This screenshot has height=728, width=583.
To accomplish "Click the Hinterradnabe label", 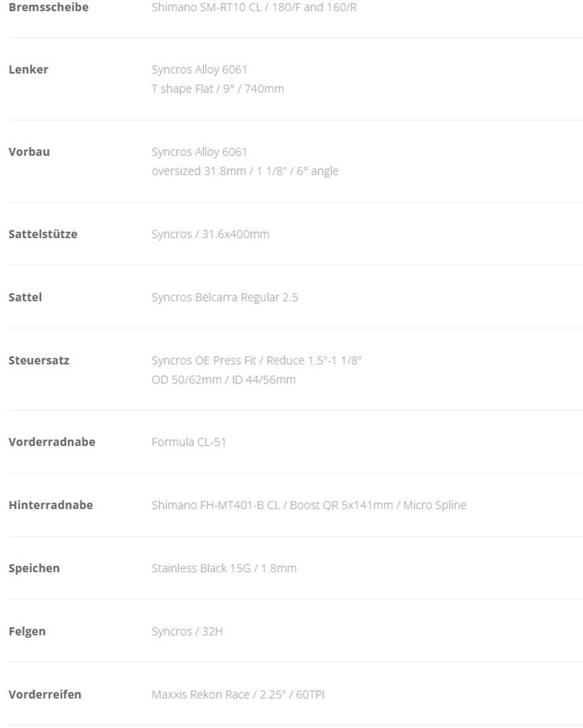I will (50, 505).
